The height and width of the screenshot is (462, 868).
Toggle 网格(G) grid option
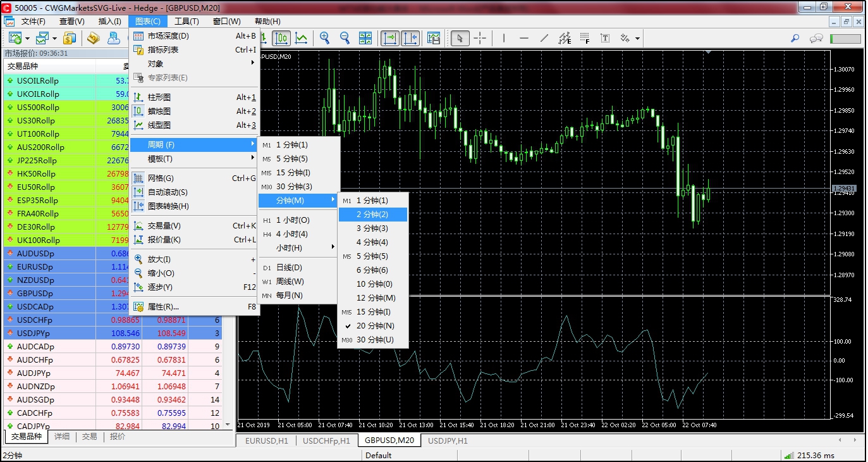(x=194, y=178)
